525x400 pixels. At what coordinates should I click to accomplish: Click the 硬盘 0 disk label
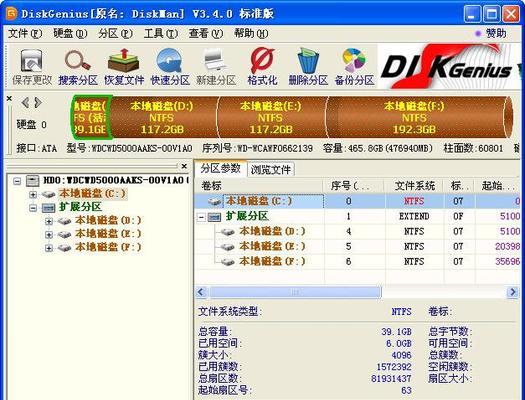point(32,125)
